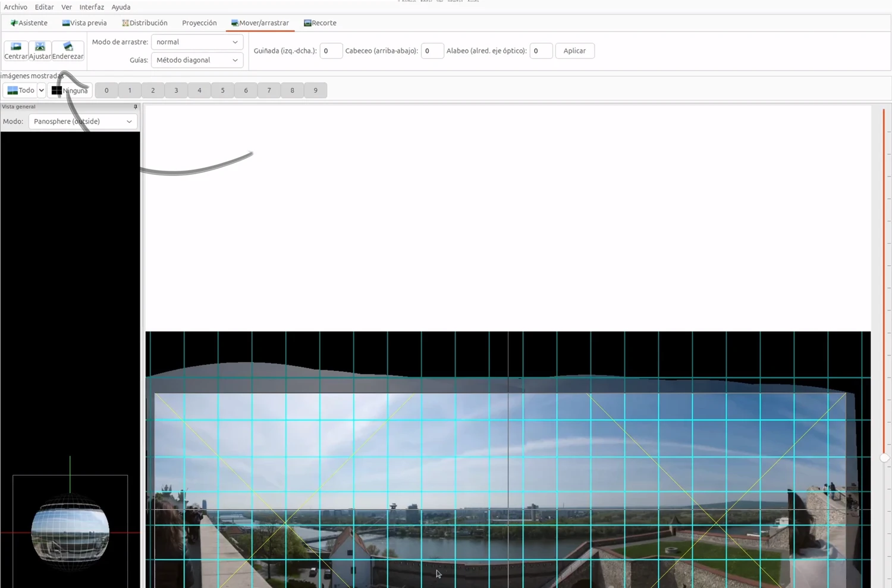
Task: Switch to the Proyección tab
Action: 199,23
